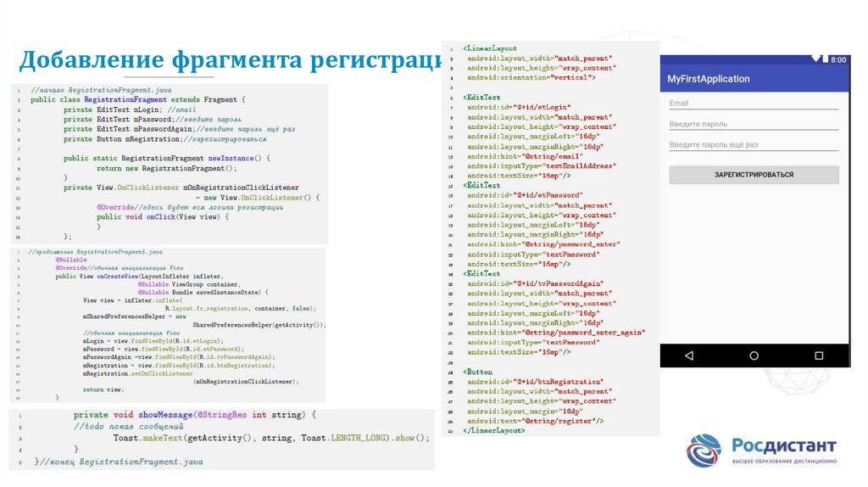Viewport: 868px width, 487px height.
Task: Click the 'public View onCreateView' line
Action: click(139, 277)
